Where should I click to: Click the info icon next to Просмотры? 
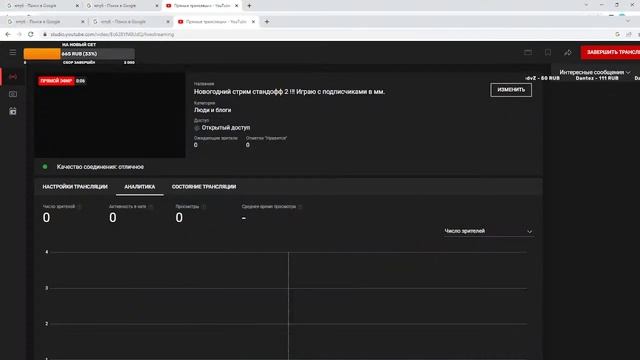[x=204, y=207]
